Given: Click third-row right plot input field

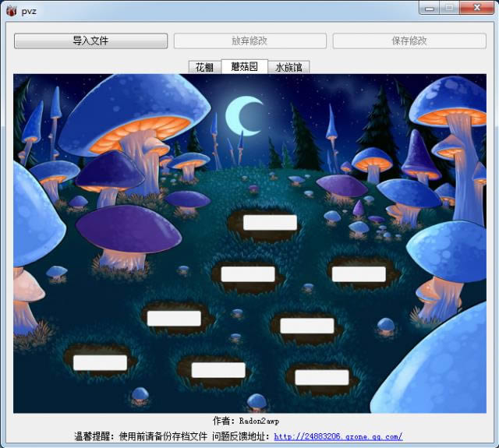Looking at the screenshot, I should pos(307,326).
